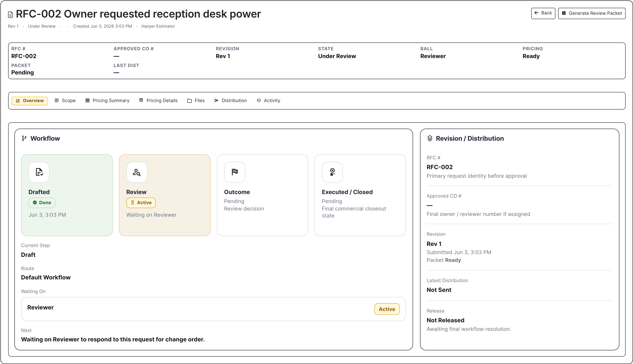Click 'Not Sent' under Latest Distribution
Viewport: 633px width, 364px height.
click(439, 290)
